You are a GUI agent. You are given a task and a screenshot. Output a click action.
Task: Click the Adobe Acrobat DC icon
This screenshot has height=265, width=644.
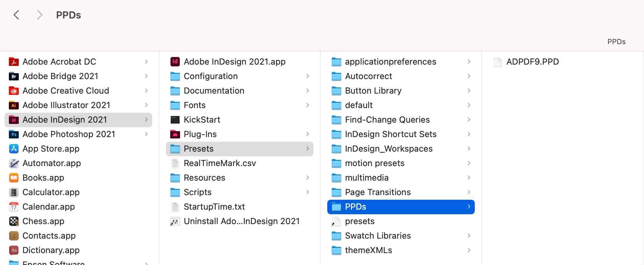point(13,62)
